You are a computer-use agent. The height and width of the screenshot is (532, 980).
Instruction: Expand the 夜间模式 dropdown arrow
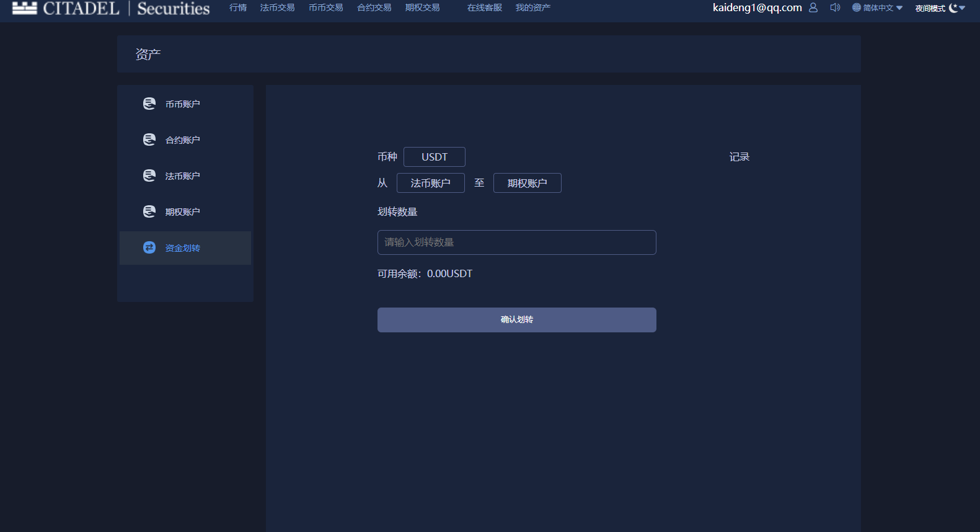(x=962, y=7)
